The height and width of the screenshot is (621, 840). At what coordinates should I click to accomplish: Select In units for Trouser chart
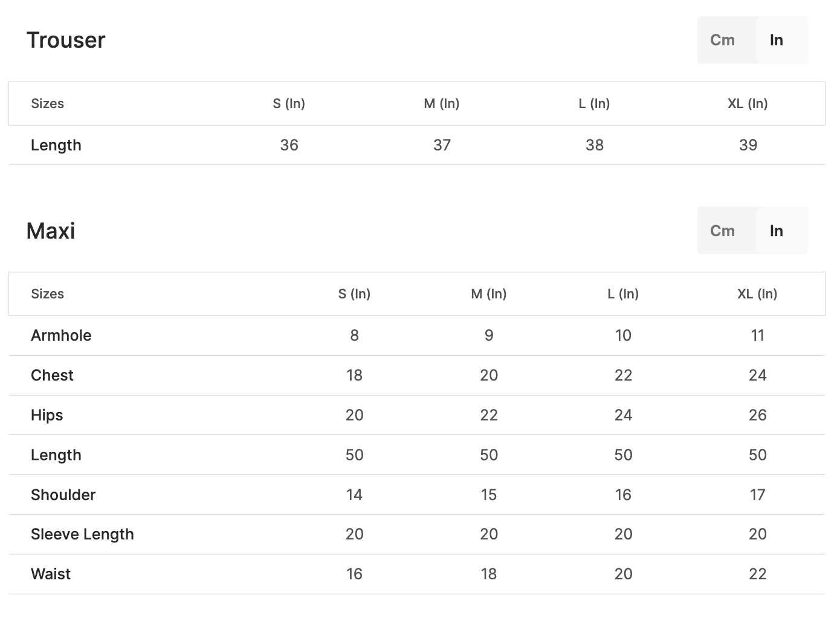777,40
